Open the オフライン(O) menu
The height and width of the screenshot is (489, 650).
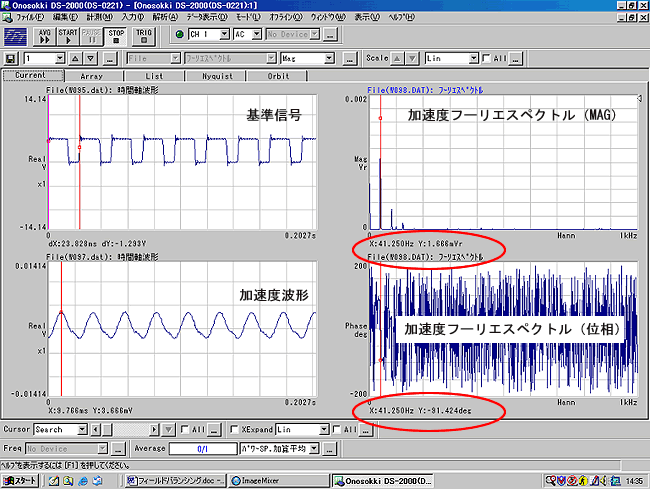[x=286, y=17]
